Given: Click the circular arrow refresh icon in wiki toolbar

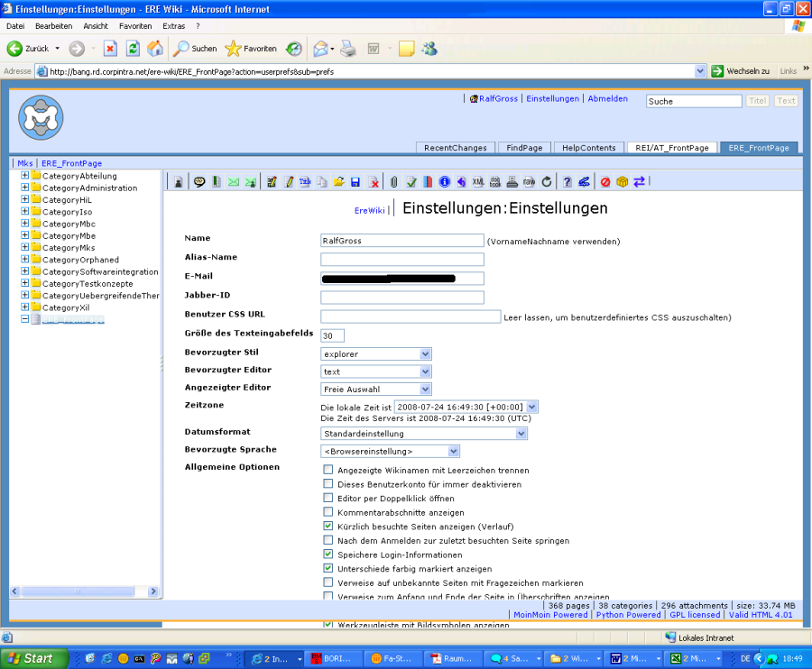Looking at the screenshot, I should click(x=547, y=181).
